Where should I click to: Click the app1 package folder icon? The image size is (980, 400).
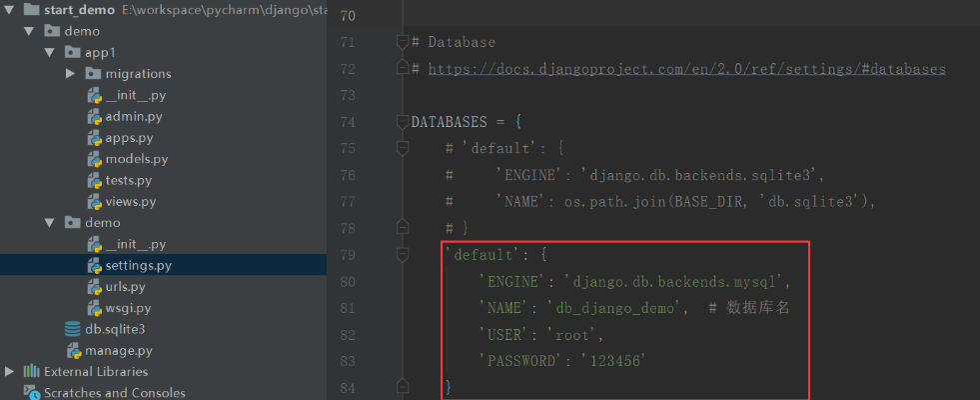click(73, 52)
